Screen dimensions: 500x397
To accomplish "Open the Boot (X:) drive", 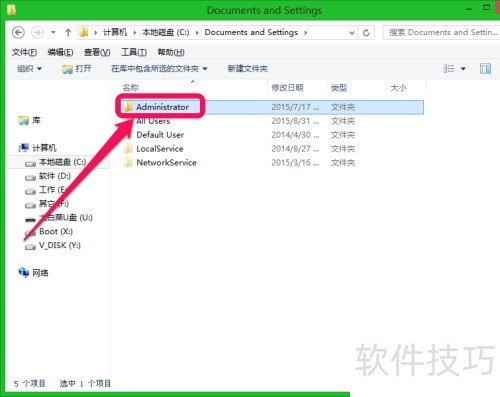I will [x=56, y=231].
